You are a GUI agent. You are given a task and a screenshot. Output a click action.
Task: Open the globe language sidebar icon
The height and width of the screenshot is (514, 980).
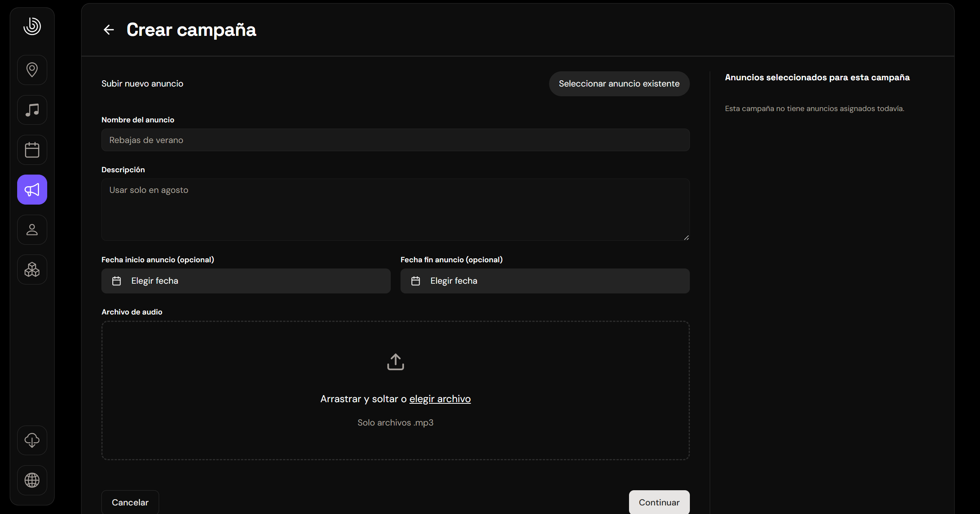tap(32, 480)
